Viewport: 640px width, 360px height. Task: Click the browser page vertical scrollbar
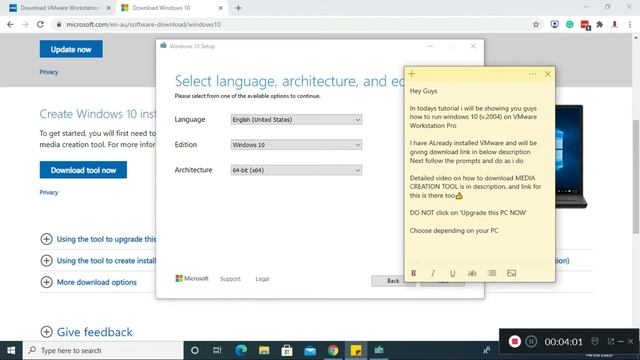tap(636, 177)
